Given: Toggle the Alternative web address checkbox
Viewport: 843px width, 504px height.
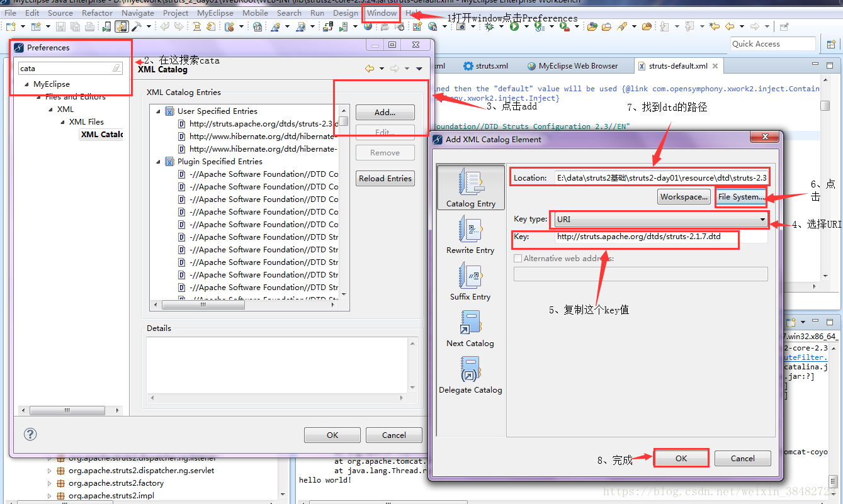Looking at the screenshot, I should 518,258.
